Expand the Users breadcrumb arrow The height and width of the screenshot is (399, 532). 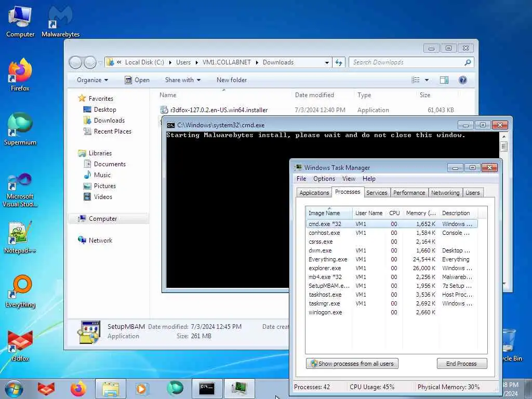(x=197, y=62)
